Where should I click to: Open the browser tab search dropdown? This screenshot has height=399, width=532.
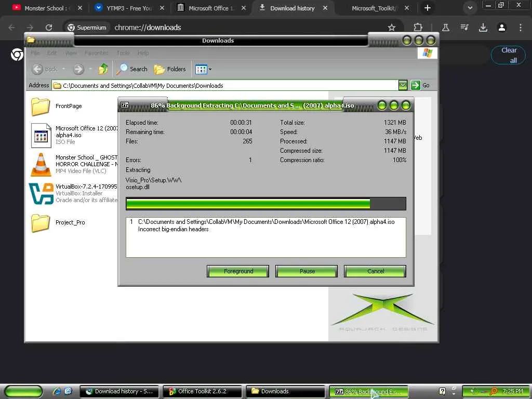470,8
